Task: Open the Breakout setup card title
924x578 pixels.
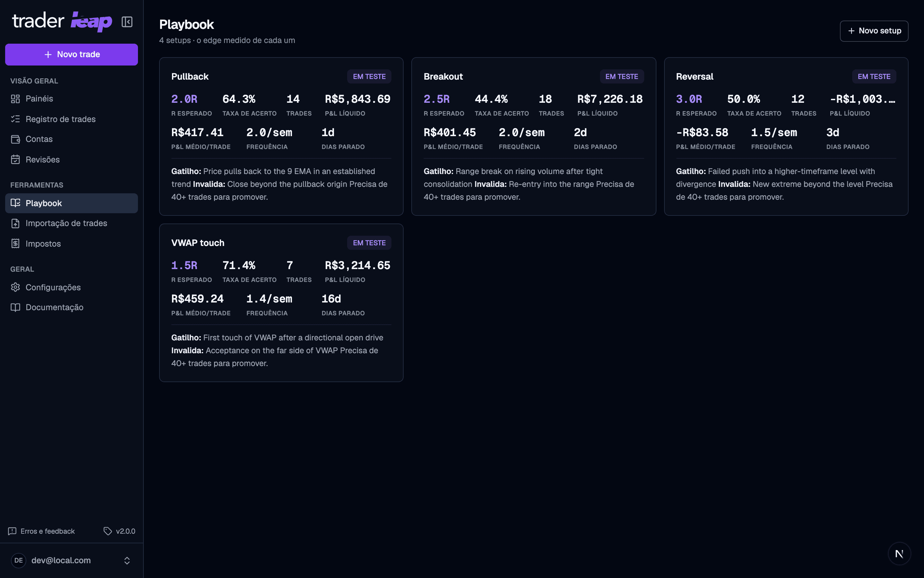Action: point(443,76)
